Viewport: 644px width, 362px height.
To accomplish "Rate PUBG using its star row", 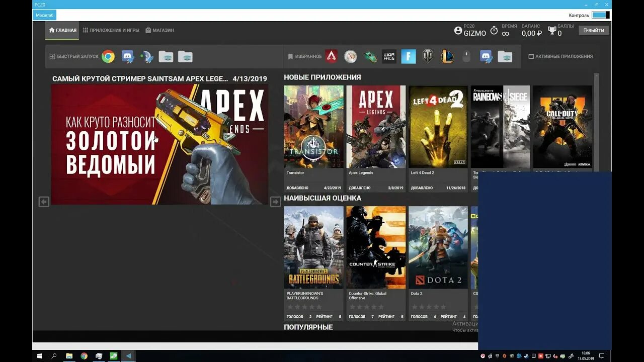I will (304, 307).
